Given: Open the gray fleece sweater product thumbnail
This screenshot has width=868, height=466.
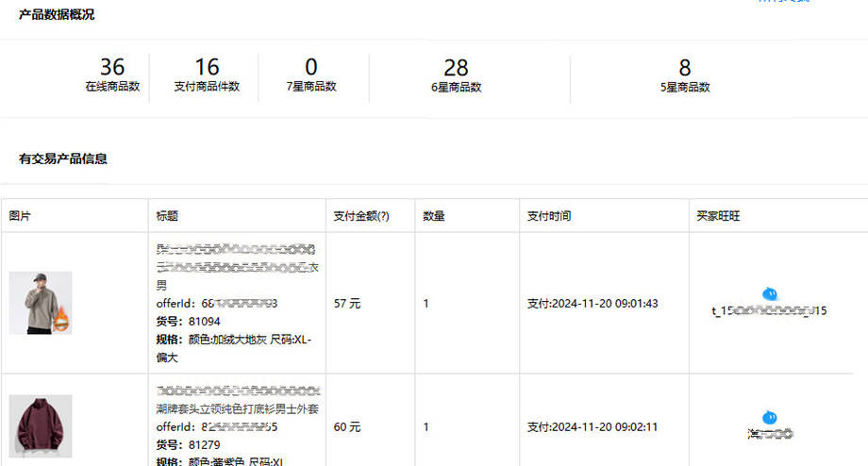Looking at the screenshot, I should pyautogui.click(x=41, y=303).
